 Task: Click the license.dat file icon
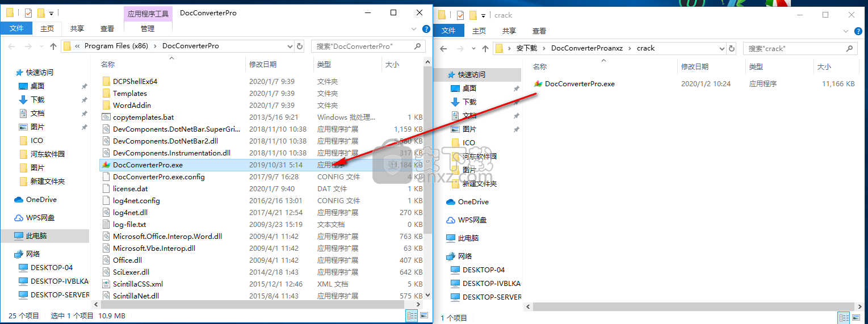[106, 188]
